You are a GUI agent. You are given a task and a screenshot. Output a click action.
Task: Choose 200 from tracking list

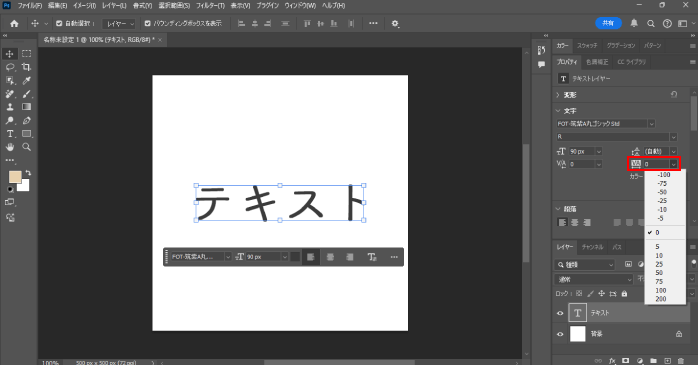tap(661, 299)
